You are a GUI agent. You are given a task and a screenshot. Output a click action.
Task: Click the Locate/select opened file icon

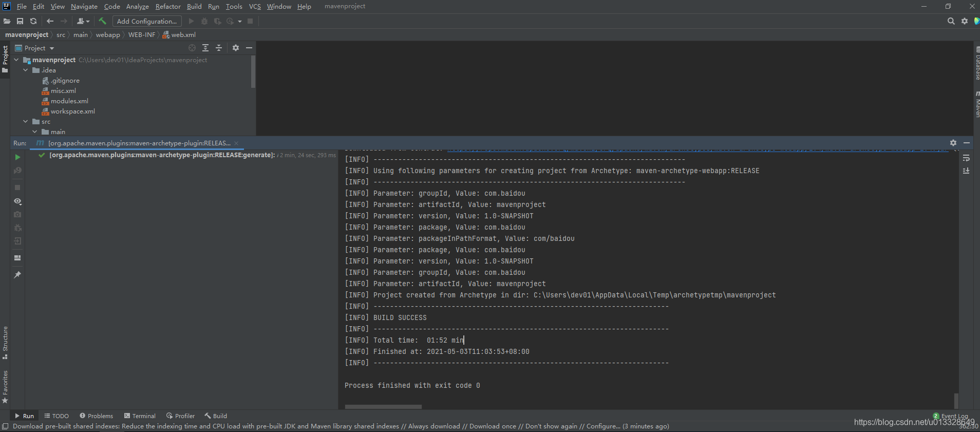click(192, 48)
